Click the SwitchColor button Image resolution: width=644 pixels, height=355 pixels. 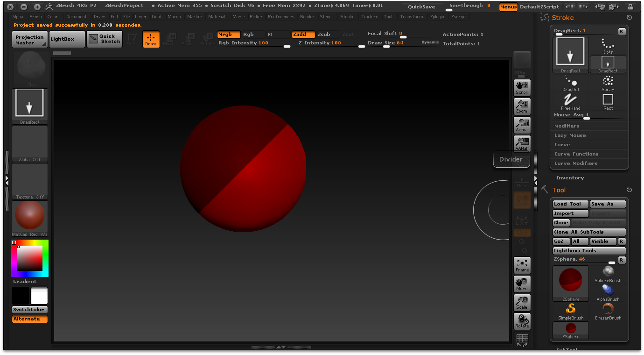[30, 310]
